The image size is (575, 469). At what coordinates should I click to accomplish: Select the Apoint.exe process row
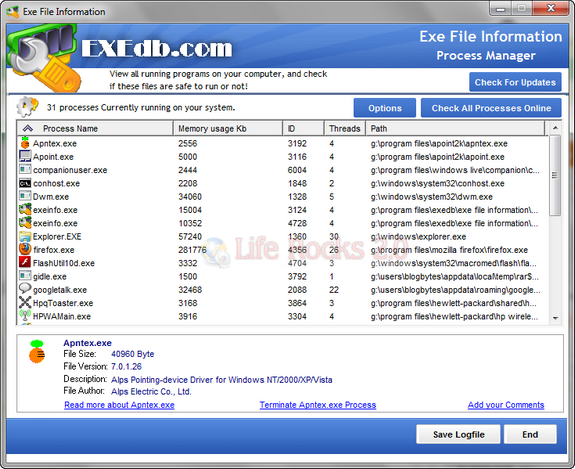[282, 157]
